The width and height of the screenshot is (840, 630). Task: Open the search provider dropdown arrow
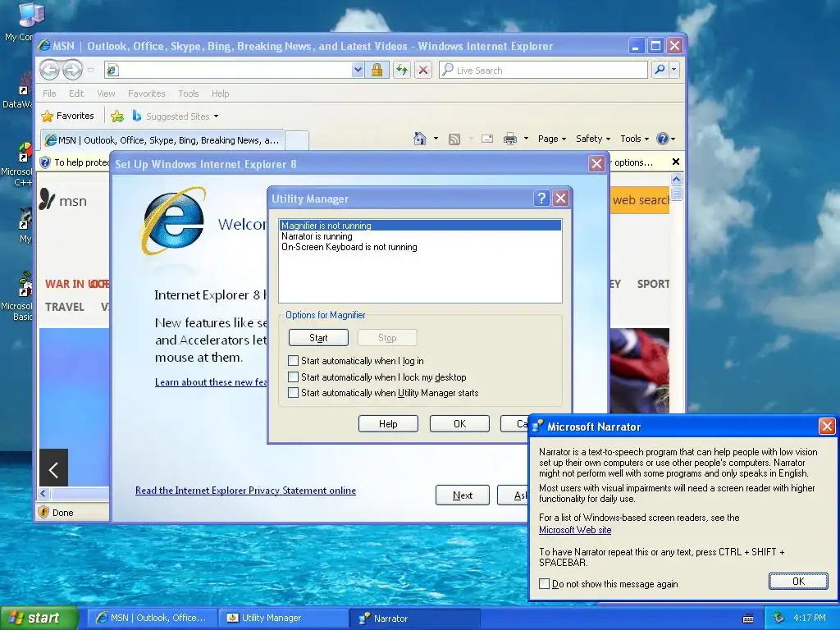click(674, 70)
